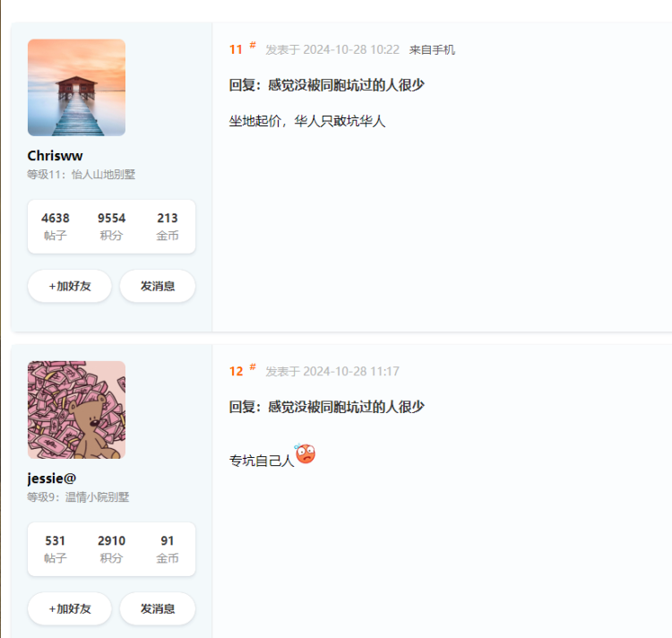Image resolution: width=672 pixels, height=638 pixels.
Task: Send a message to jessie@
Action: pyautogui.click(x=158, y=608)
